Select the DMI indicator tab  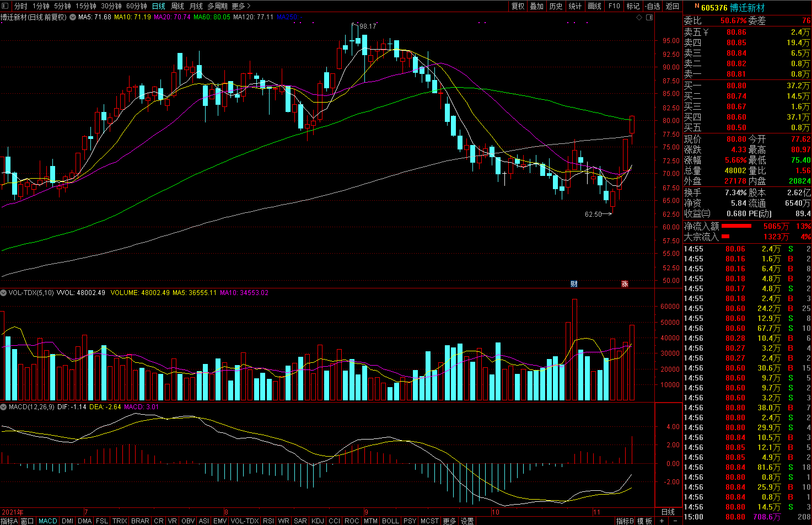68,521
